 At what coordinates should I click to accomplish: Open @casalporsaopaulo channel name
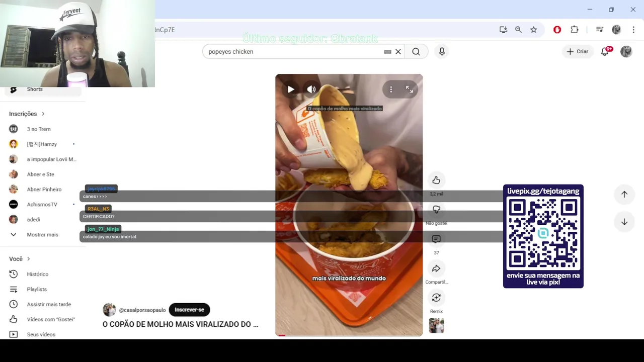click(x=142, y=310)
